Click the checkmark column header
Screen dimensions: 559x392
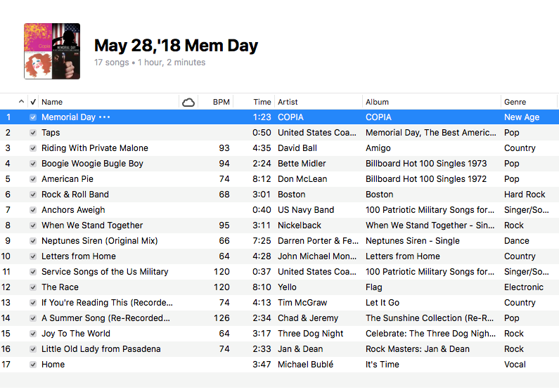(33, 102)
